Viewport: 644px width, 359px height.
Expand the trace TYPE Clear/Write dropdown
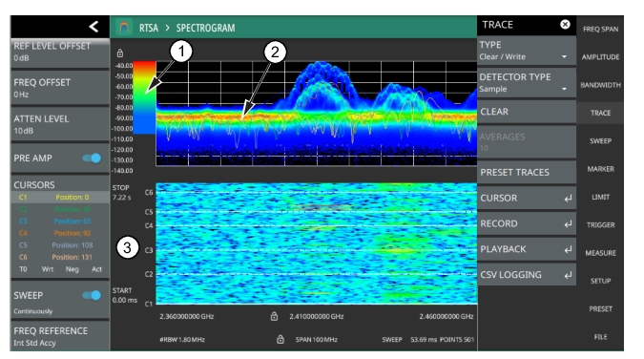point(527,51)
